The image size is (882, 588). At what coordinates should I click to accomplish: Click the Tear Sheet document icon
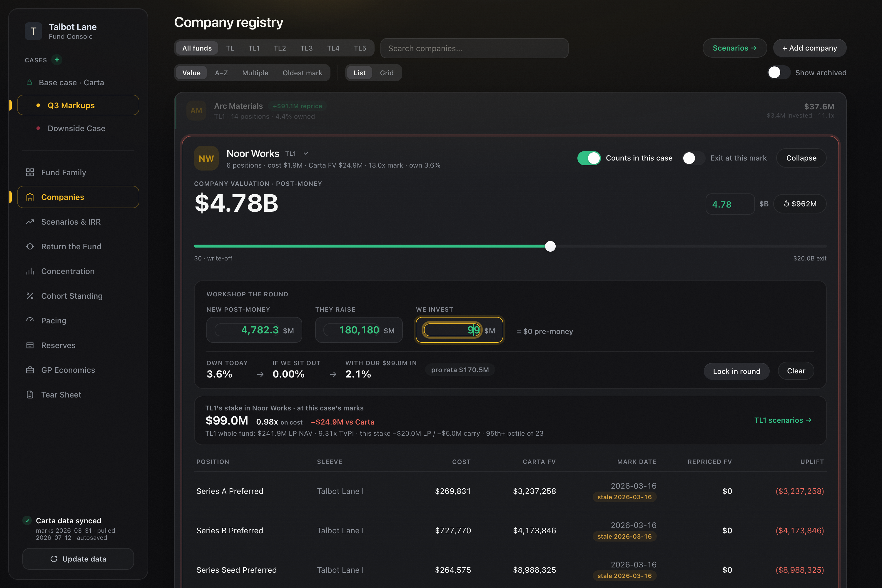point(30,395)
